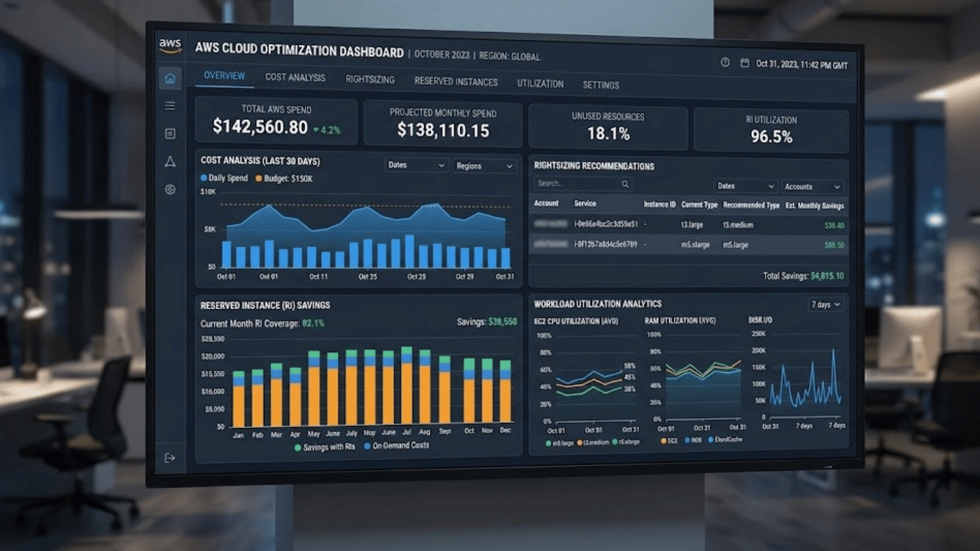Screen dimensions: 980x551
Task: Go to the Utilization tab
Action: 540,84
